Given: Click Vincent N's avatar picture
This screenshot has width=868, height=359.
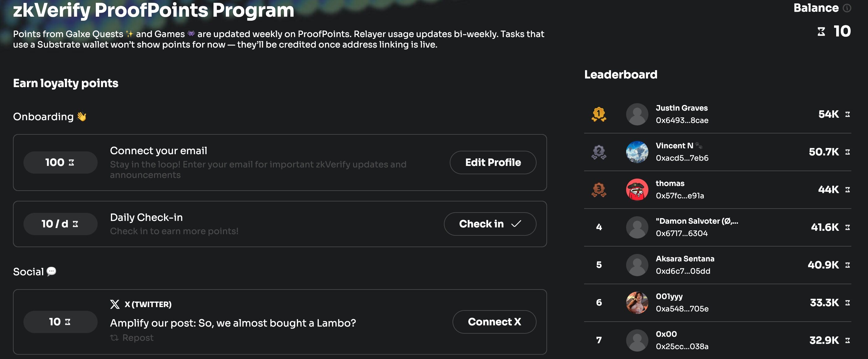Looking at the screenshot, I should click(637, 152).
